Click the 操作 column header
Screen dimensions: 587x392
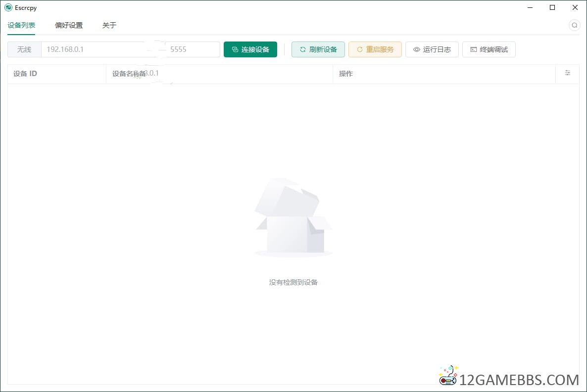click(345, 74)
